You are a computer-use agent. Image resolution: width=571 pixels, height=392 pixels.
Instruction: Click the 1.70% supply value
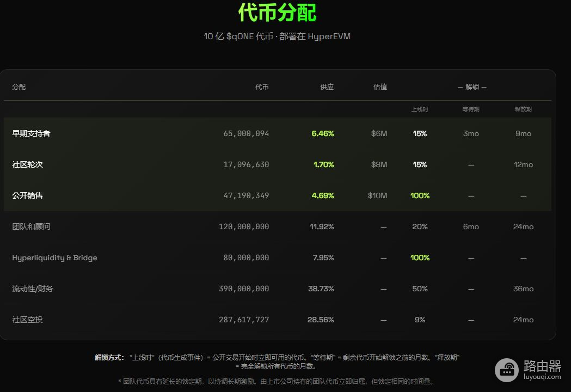coord(324,164)
